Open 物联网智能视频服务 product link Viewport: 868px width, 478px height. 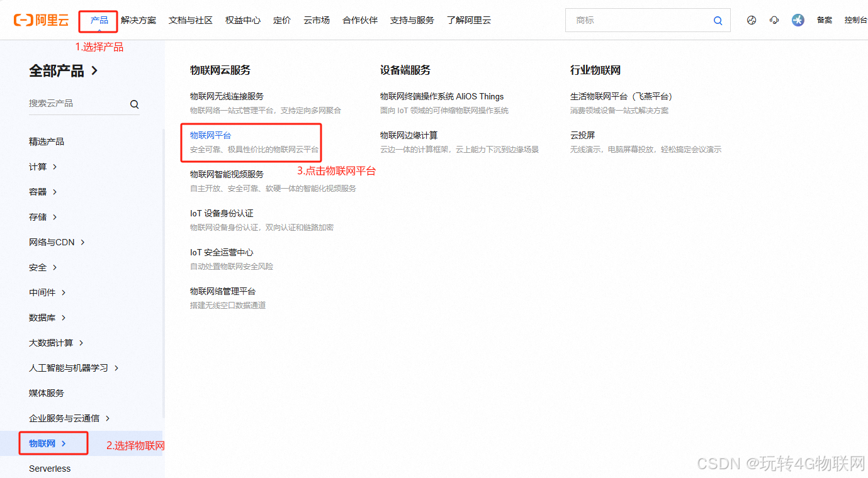227,174
